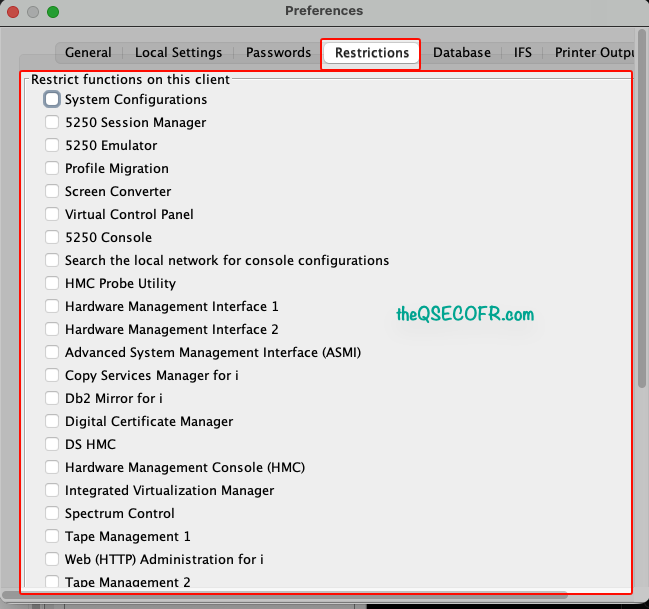This screenshot has height=609, width=649.
Task: Enable the System Configurations restriction checkbox
Action: tap(52, 99)
